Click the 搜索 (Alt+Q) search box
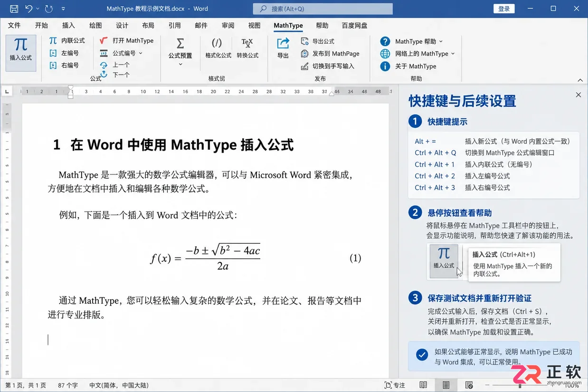 tap(323, 9)
